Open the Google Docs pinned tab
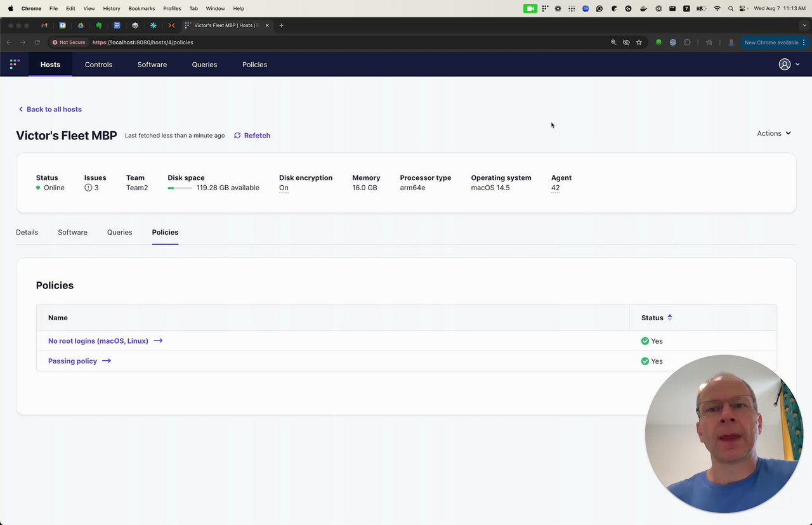Viewport: 812px width, 525px height. (117, 25)
